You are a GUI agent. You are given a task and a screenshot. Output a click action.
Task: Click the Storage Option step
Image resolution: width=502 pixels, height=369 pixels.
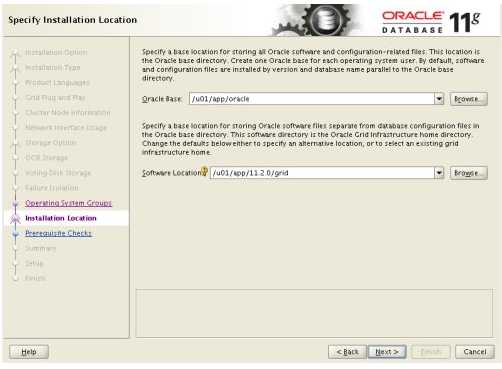click(x=51, y=143)
